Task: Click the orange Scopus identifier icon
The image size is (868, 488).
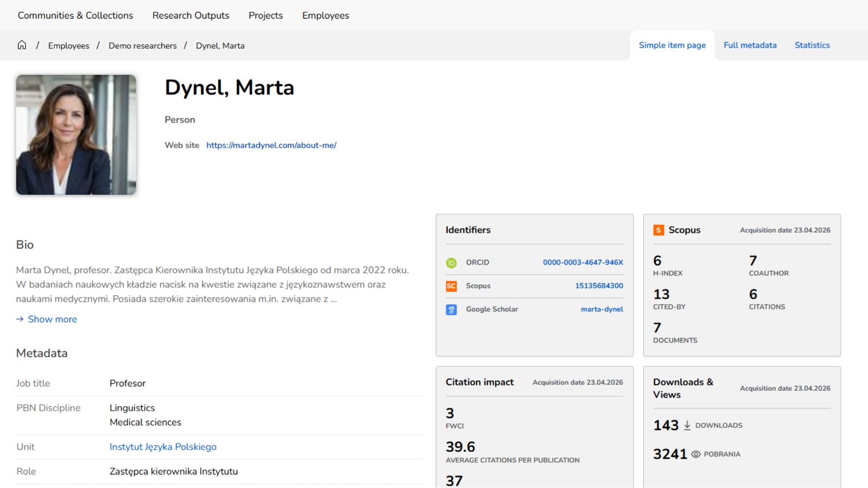Action: point(451,286)
